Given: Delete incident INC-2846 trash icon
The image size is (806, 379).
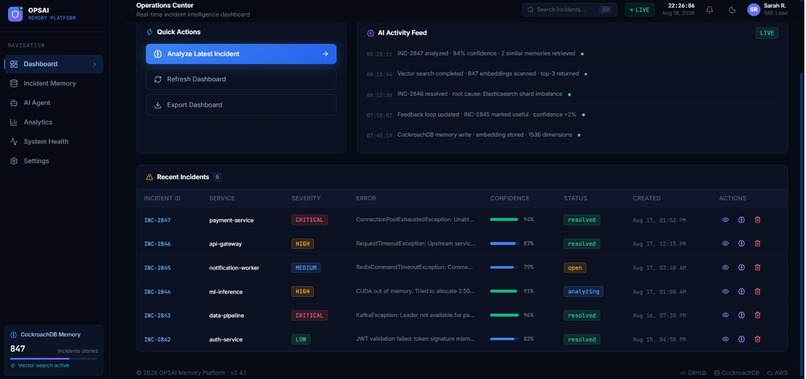Looking at the screenshot, I should tap(757, 244).
